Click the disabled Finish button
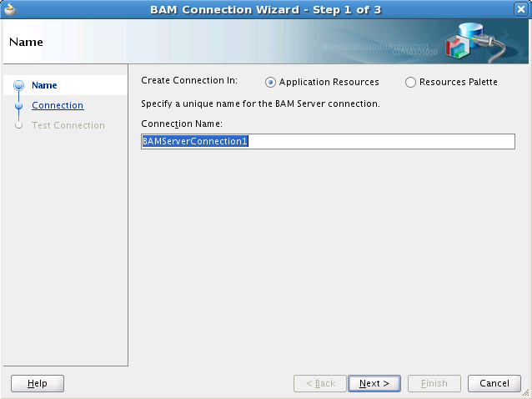The height and width of the screenshot is (399, 532). (x=434, y=383)
